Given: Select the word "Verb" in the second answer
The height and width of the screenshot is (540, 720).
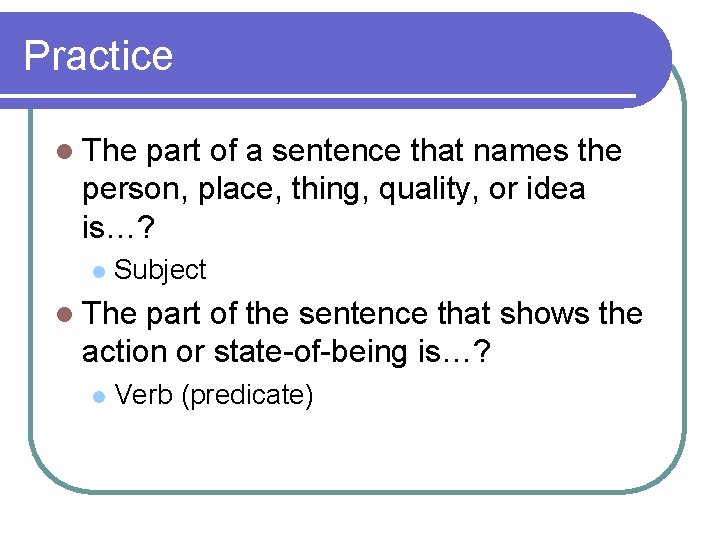Looking at the screenshot, I should (x=144, y=395).
